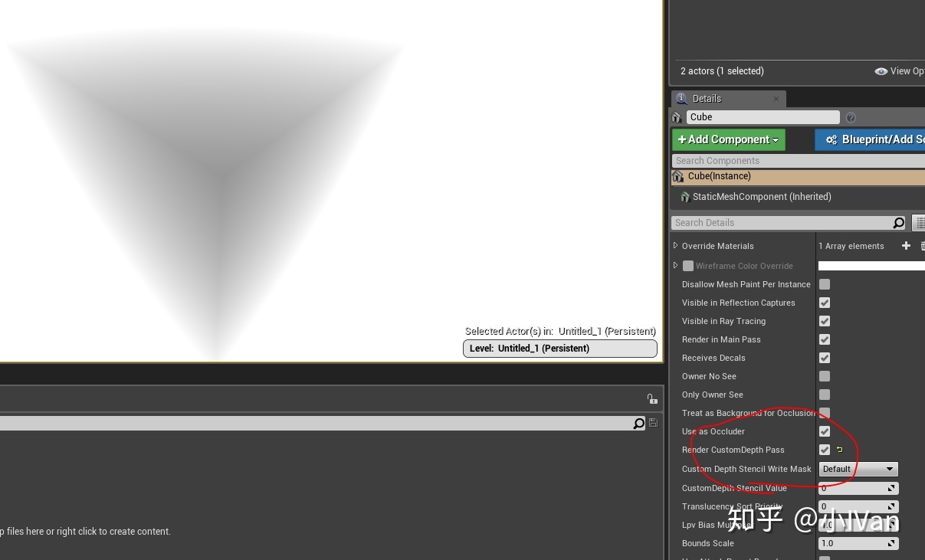Uncheck Visible in Reflection Captures
The height and width of the screenshot is (560, 925).
click(x=825, y=303)
